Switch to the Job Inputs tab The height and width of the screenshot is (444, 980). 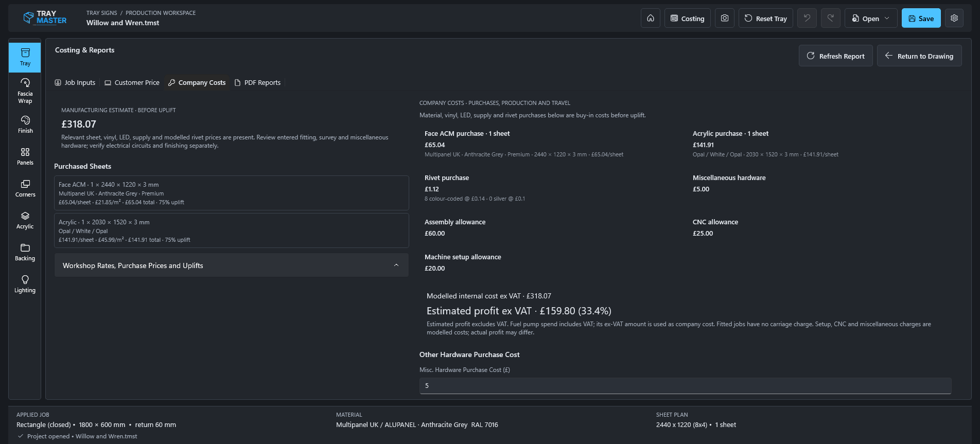(x=75, y=82)
